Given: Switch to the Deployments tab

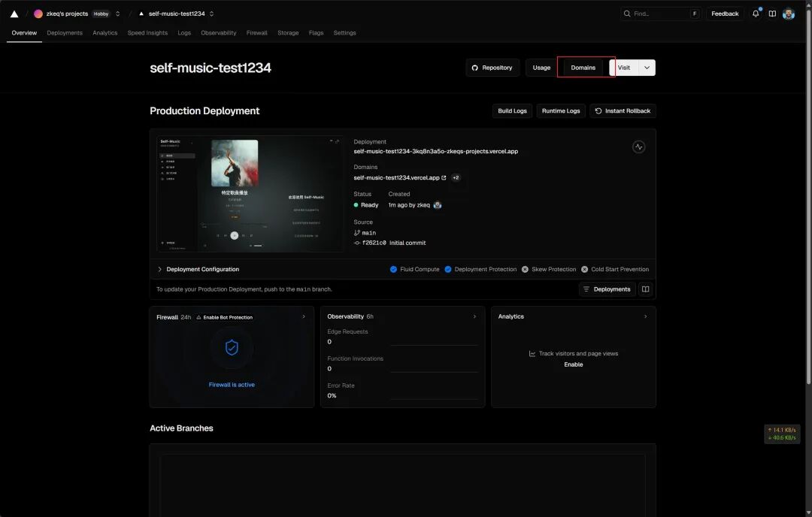Looking at the screenshot, I should click(x=65, y=32).
